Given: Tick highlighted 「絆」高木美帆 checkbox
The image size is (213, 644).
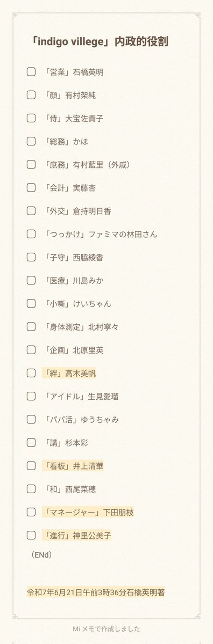Looking at the screenshot, I should coord(31,373).
